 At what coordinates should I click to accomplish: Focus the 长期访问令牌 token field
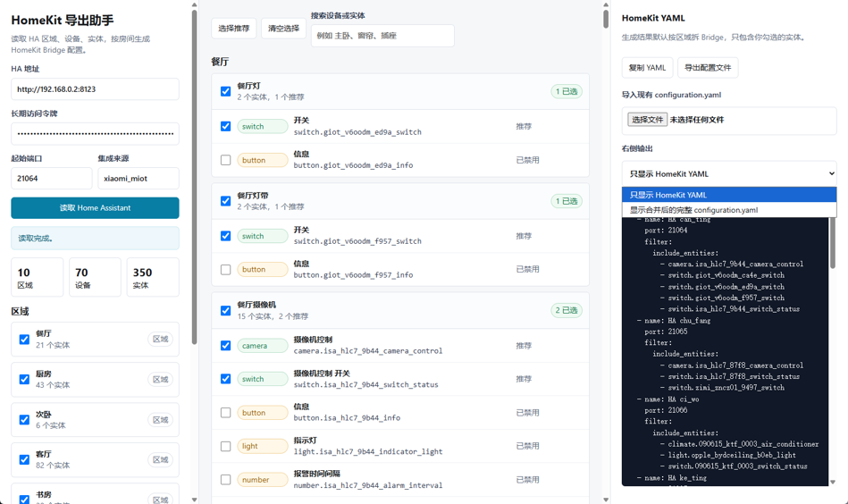96,133
